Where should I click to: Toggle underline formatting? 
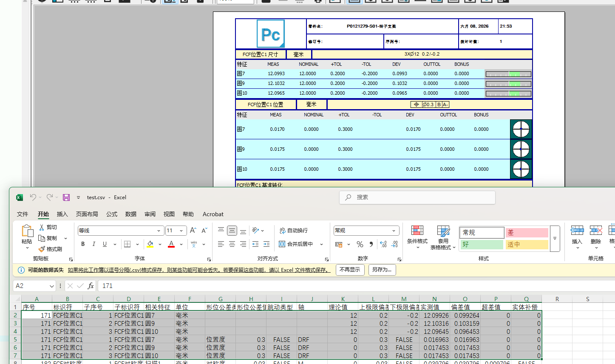click(x=105, y=244)
